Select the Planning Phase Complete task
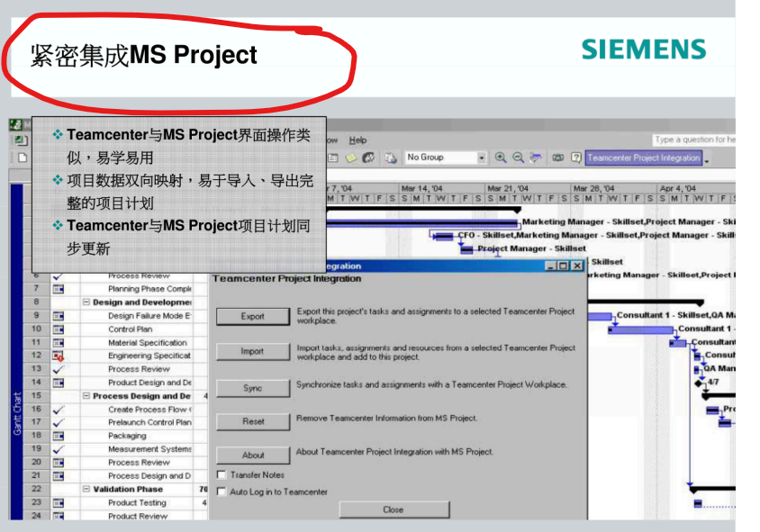The image size is (760, 532). tap(149, 289)
